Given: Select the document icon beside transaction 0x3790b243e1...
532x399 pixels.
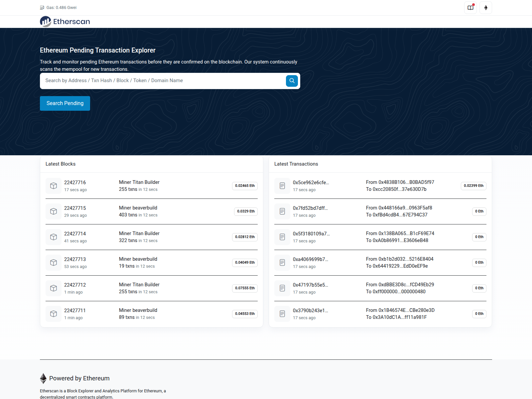Looking at the screenshot, I should pyautogui.click(x=282, y=314).
